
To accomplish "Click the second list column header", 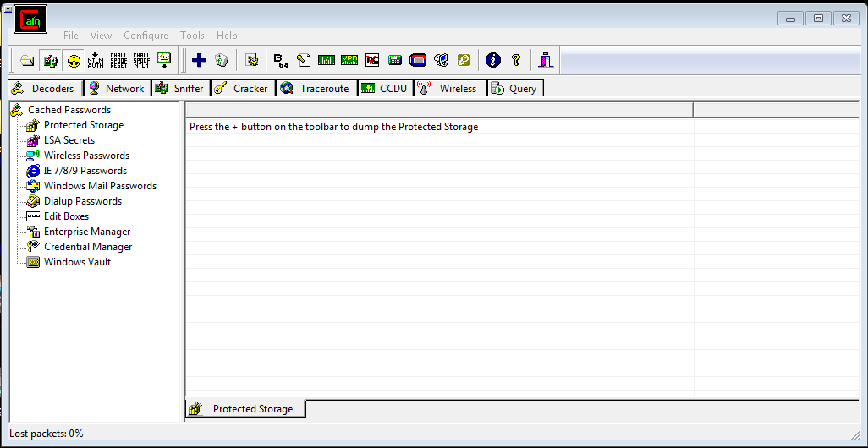I will coord(776,110).
